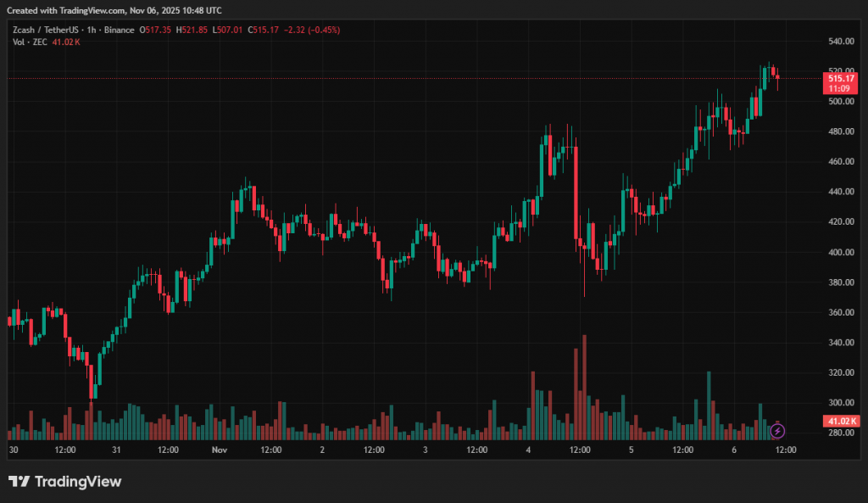The height and width of the screenshot is (503, 868).
Task: Click the 'Created with TradingView.com' header text
Action: pyautogui.click(x=114, y=10)
